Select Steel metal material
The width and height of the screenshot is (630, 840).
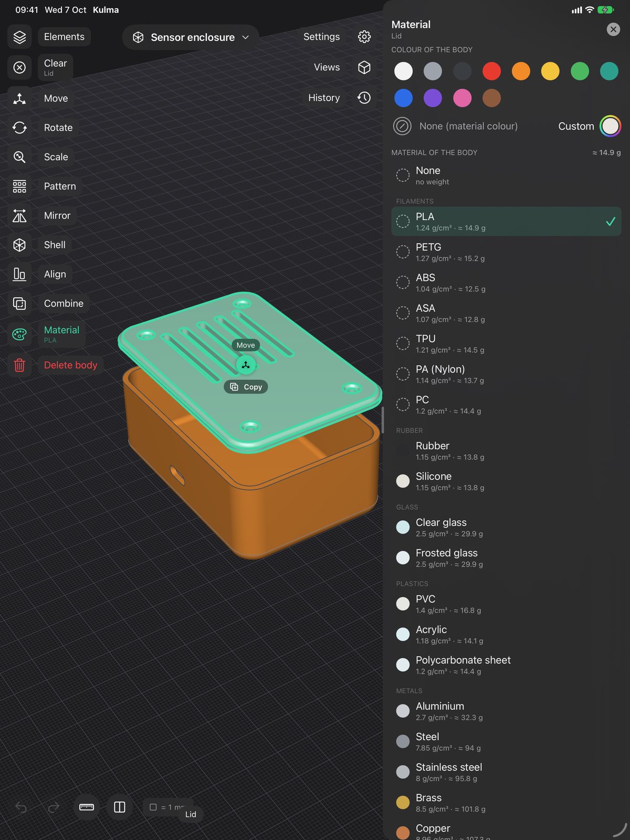coord(506,741)
